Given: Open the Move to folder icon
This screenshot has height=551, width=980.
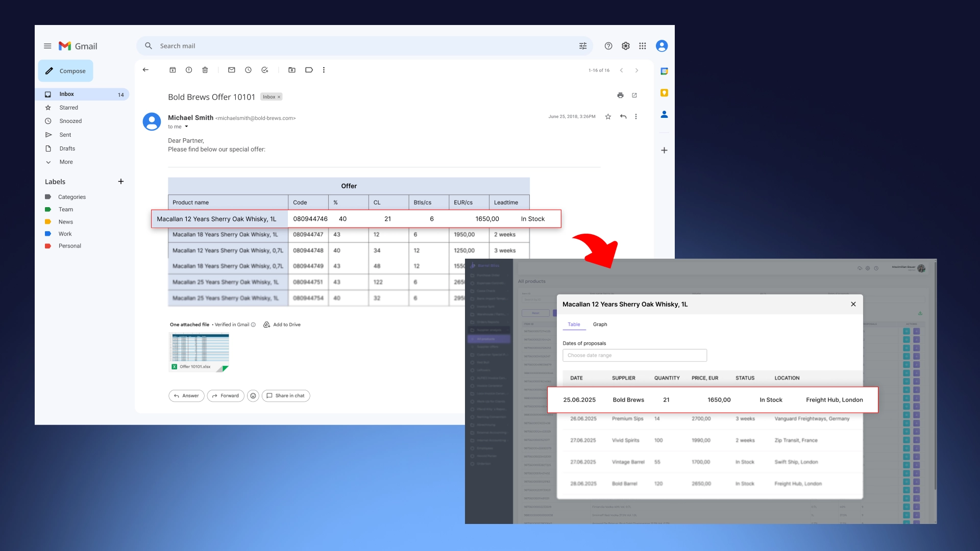Looking at the screenshot, I should click(x=292, y=70).
